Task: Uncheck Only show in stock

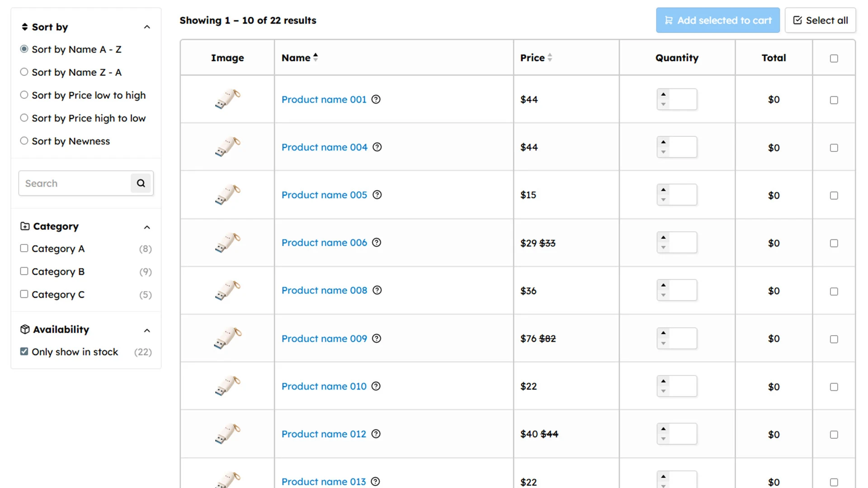Action: tap(24, 352)
